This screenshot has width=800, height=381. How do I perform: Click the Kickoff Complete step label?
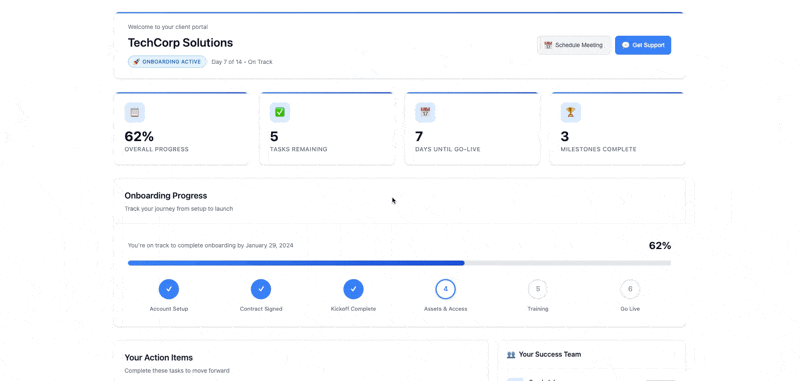[353, 309]
